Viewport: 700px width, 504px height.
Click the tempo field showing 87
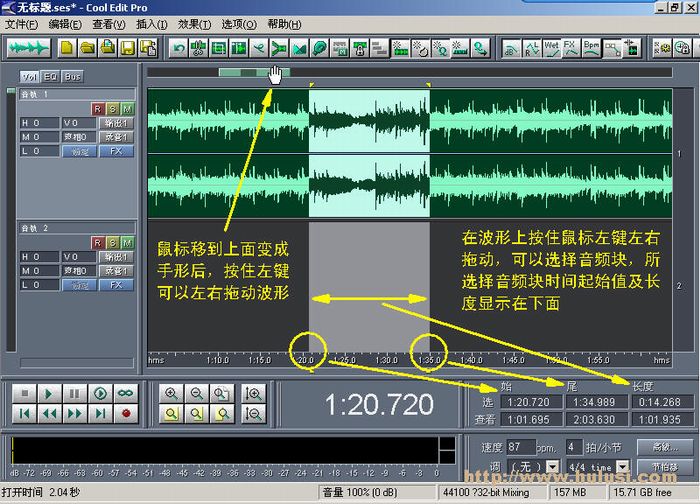point(521,446)
